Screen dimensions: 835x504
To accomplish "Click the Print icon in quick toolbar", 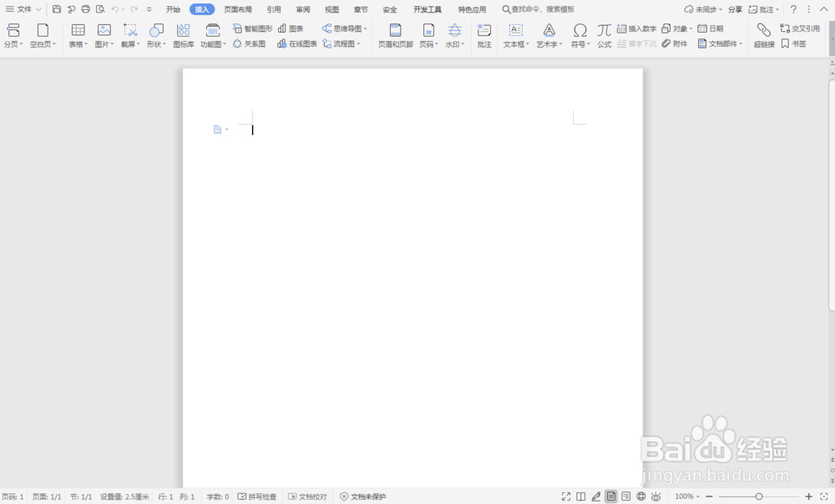I will click(x=85, y=9).
